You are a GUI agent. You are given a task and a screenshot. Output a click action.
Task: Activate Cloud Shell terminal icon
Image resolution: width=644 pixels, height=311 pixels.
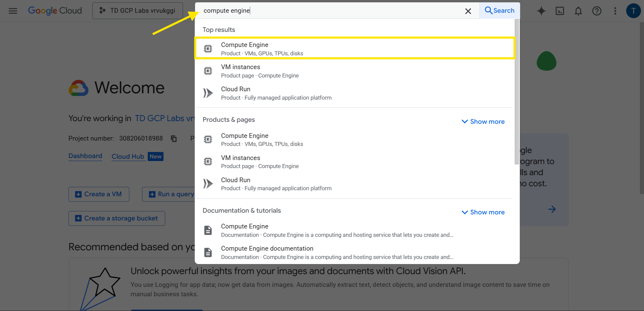coord(560,11)
